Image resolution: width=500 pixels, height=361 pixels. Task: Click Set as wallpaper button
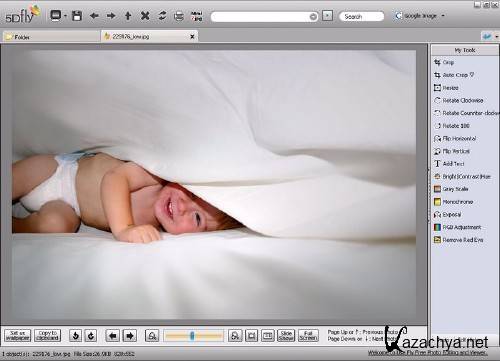tap(18, 335)
